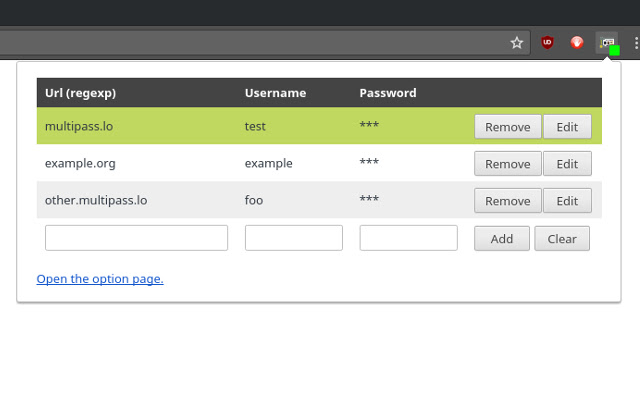Open the option page link
Image resolution: width=640 pixels, height=400 pixels.
100,279
